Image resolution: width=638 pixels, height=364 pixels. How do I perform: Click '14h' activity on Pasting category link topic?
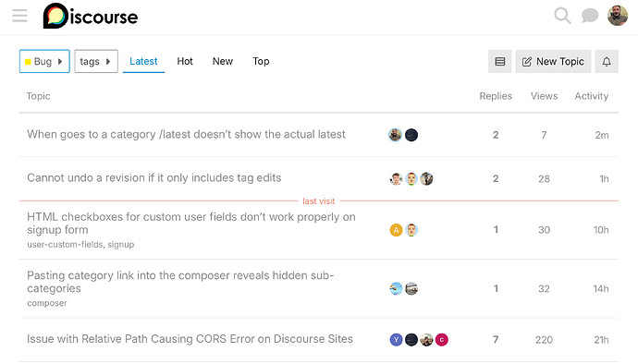601,289
